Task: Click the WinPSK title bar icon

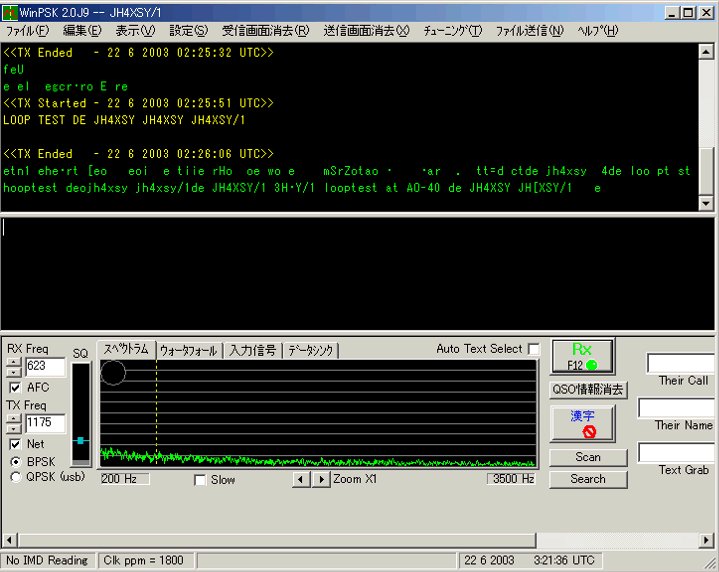Action: [x=9, y=11]
